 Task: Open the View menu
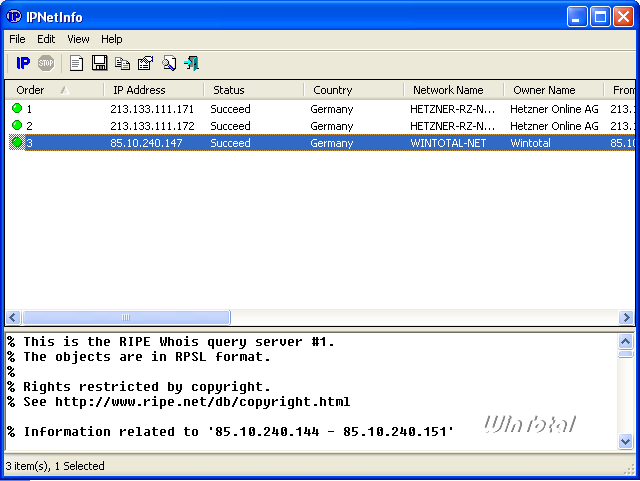[x=78, y=39]
